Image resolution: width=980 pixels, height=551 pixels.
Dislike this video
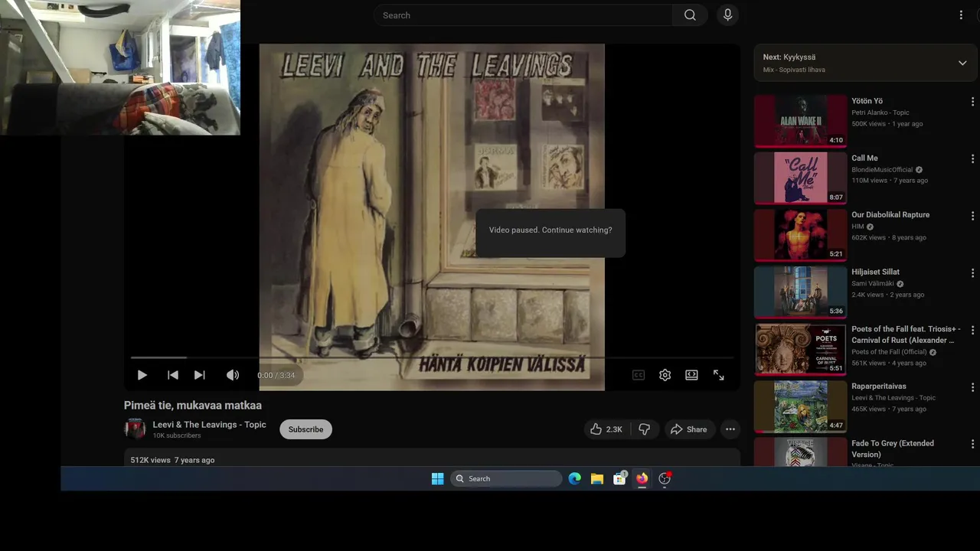click(x=645, y=429)
